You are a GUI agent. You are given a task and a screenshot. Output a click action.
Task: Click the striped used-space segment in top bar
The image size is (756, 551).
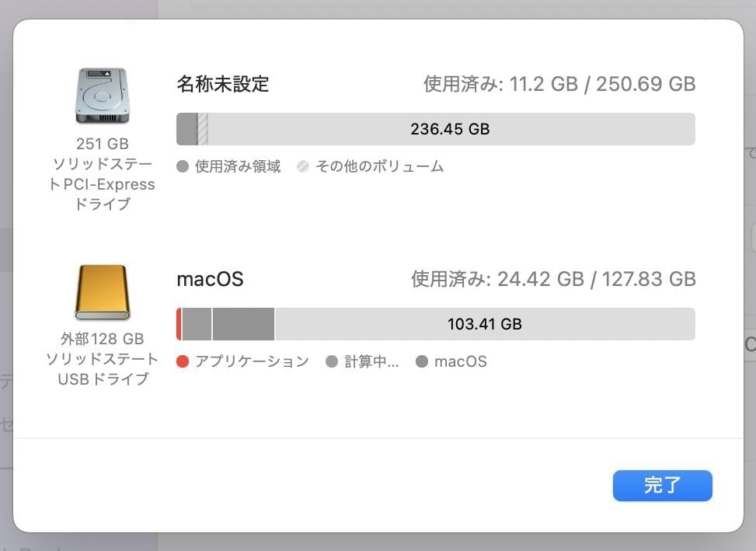pos(204,129)
